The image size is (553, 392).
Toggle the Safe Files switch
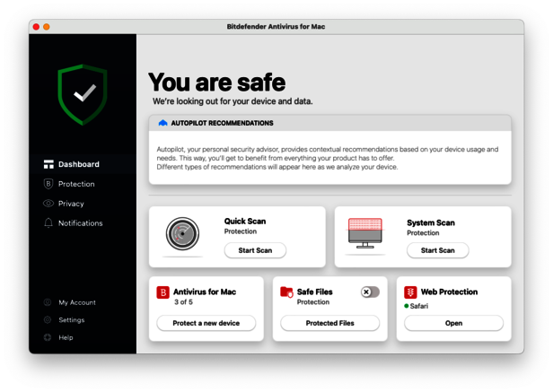[369, 292]
